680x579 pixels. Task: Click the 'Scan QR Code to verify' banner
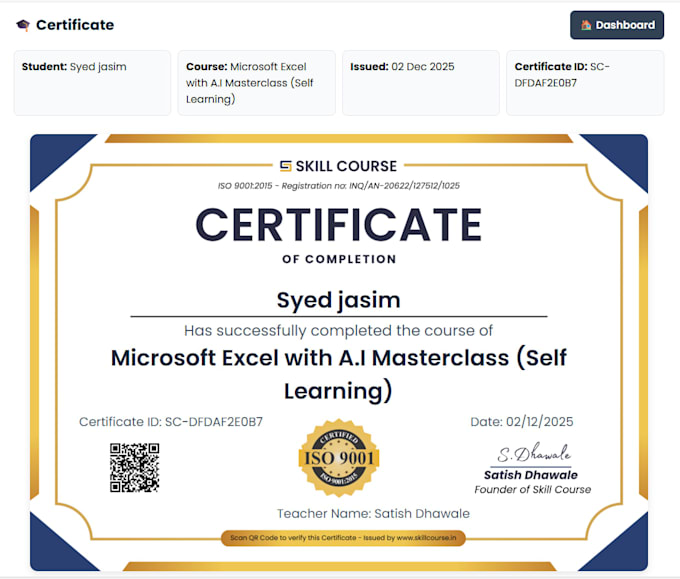343,538
